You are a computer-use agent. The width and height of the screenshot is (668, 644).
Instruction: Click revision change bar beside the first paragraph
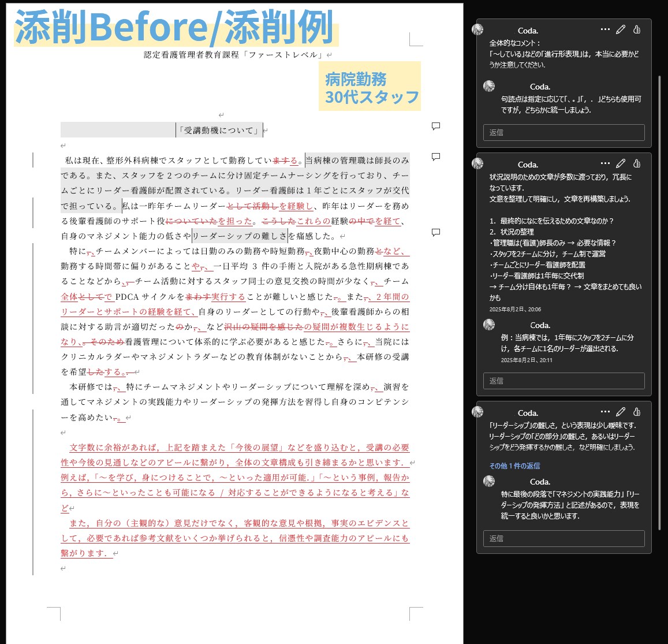(33, 160)
